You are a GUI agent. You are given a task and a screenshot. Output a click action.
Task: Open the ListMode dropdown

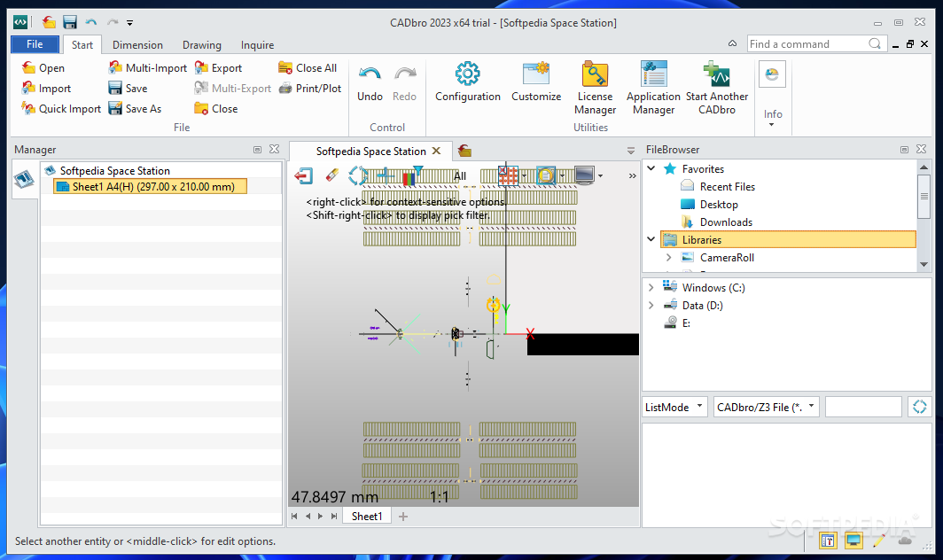(675, 407)
